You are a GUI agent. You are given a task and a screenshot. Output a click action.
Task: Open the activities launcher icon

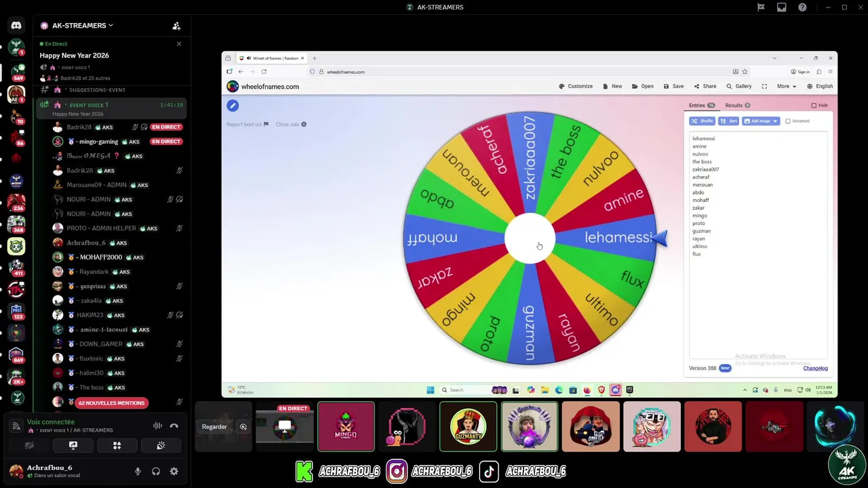117,445
